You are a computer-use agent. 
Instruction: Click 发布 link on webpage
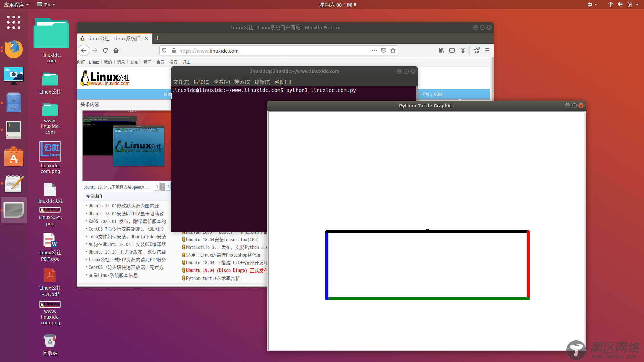(134, 62)
